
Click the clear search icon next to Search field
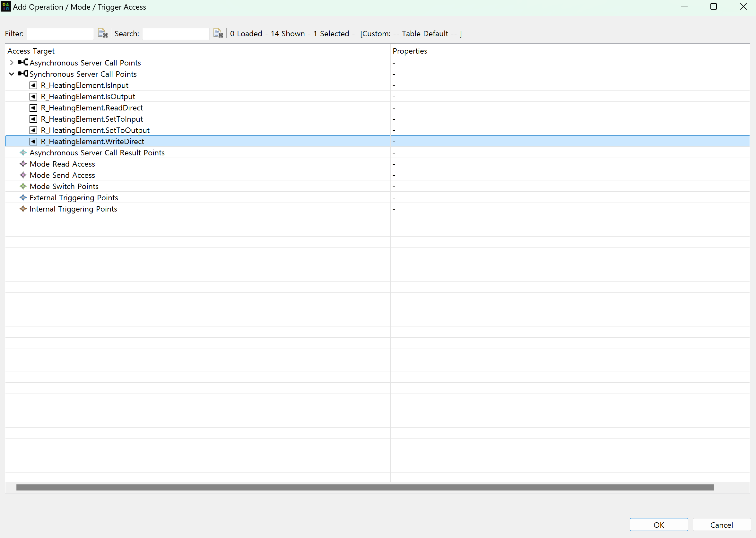tap(218, 33)
